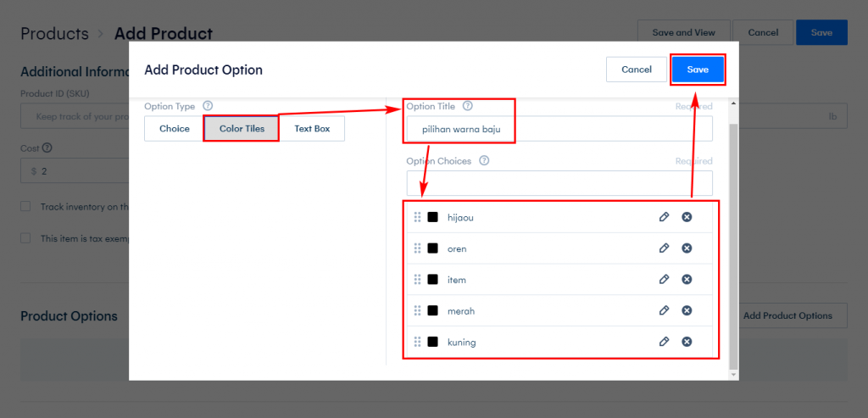The image size is (868, 418).
Task: Pick color swatch for merah
Action: tap(432, 310)
